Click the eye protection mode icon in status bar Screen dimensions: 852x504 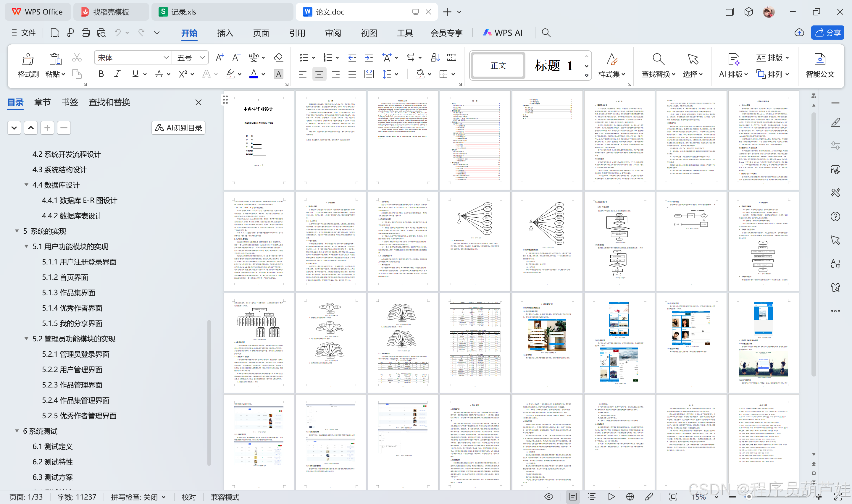548,497
